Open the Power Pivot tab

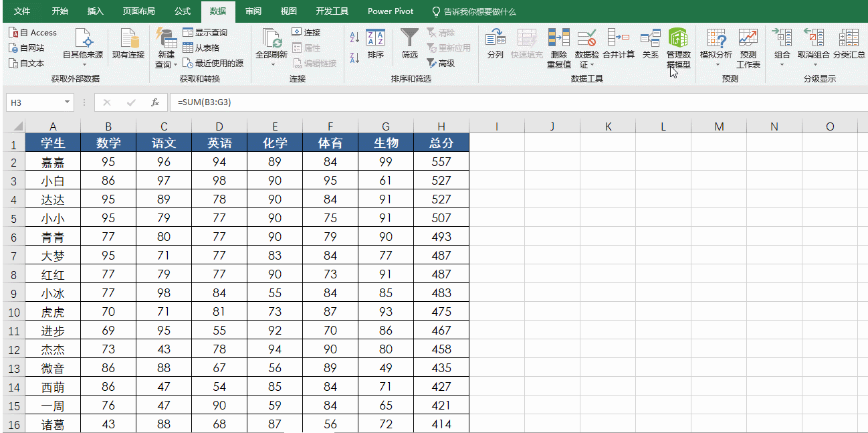[390, 11]
